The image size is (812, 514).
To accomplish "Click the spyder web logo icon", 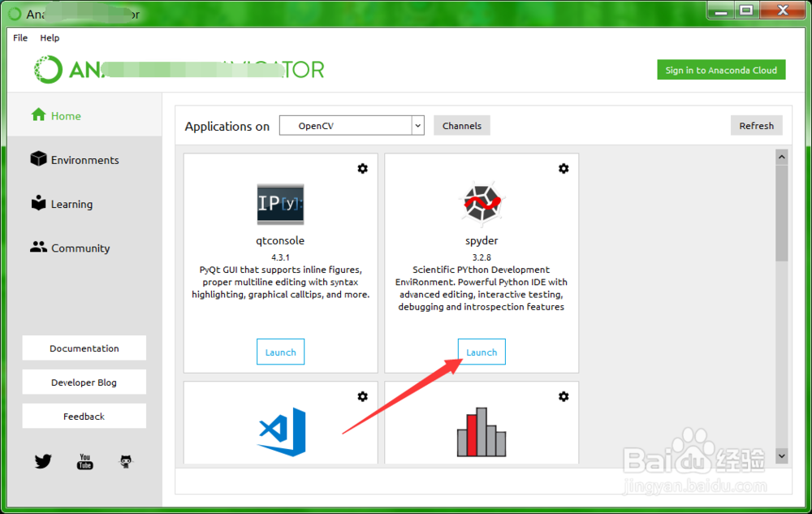I will pyautogui.click(x=482, y=204).
